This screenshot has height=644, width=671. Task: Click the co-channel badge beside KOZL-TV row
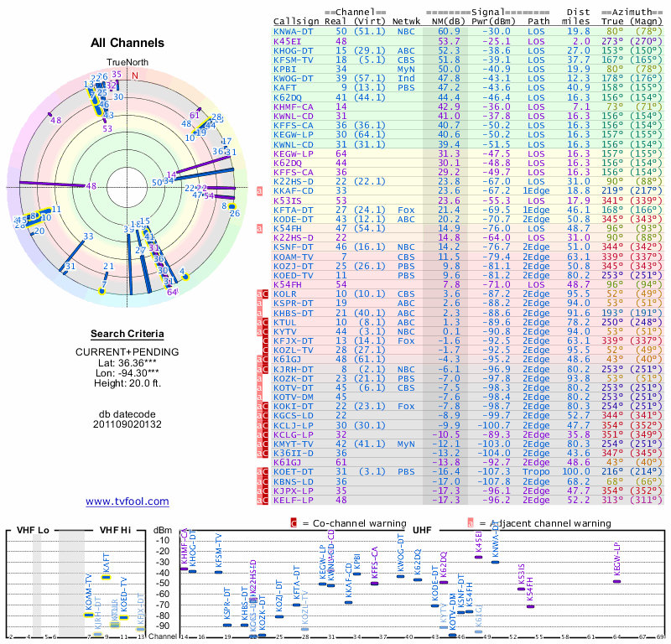point(265,351)
